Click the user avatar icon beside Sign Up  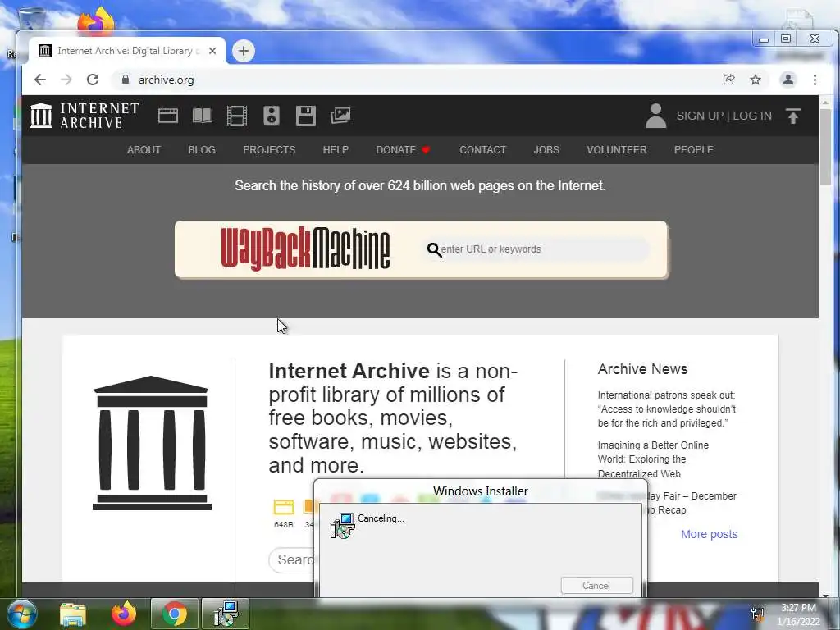(x=655, y=116)
